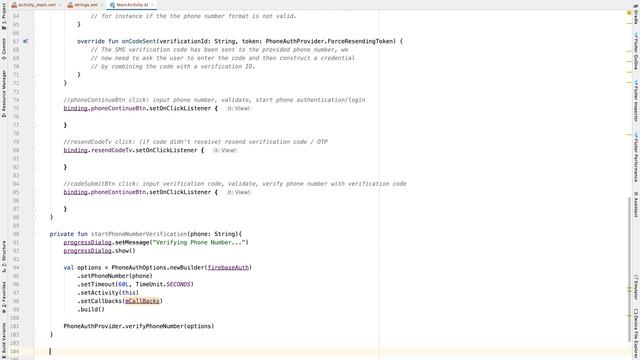The height and width of the screenshot is (360, 640).
Task: Click line number 94 in gutter
Action: click(16, 268)
